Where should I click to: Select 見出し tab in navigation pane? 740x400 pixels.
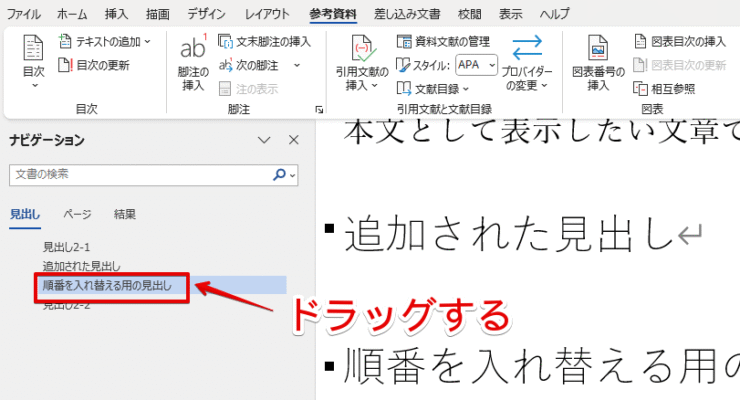click(25, 215)
